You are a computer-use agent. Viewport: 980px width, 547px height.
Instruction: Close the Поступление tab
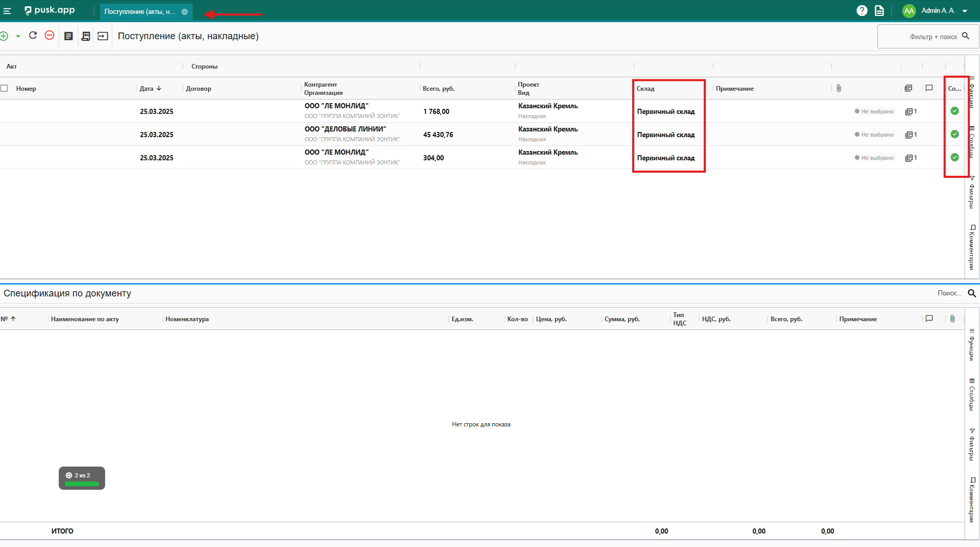[184, 12]
